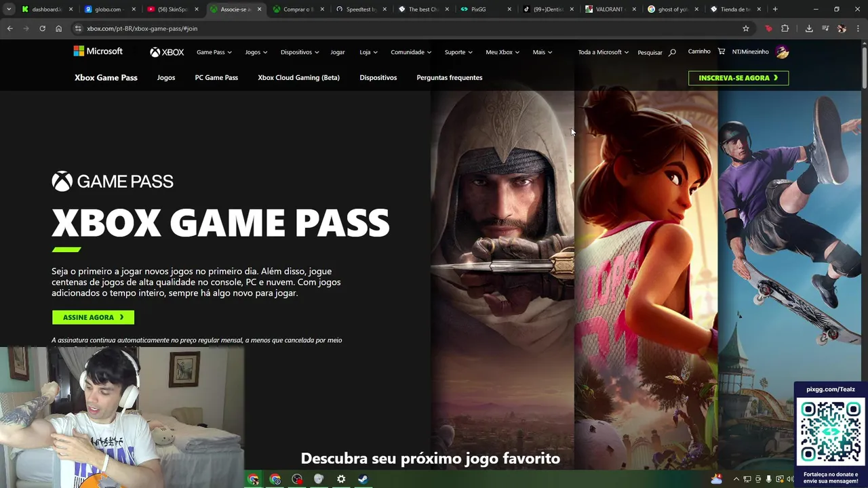Click microphone icon in system tray

pos(768,479)
